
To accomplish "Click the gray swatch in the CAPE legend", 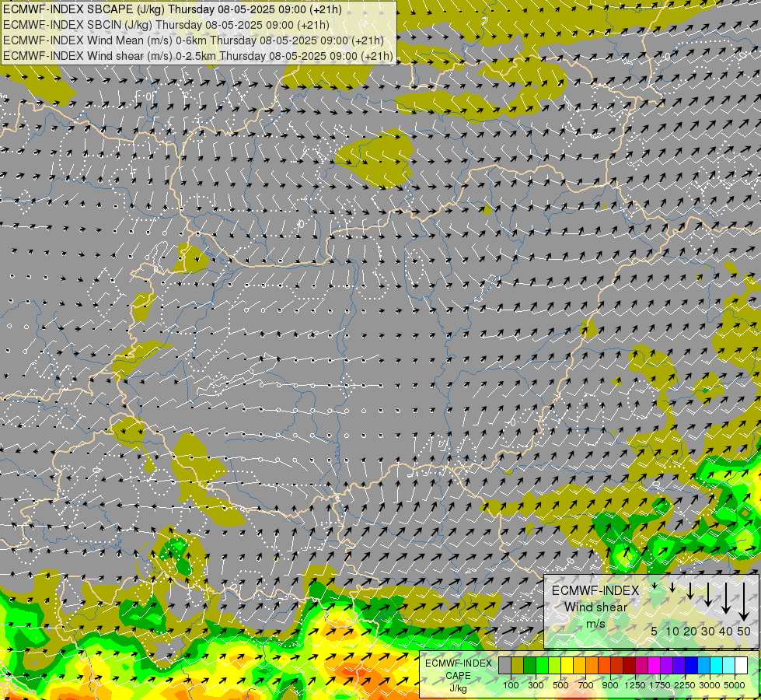I will [504, 665].
